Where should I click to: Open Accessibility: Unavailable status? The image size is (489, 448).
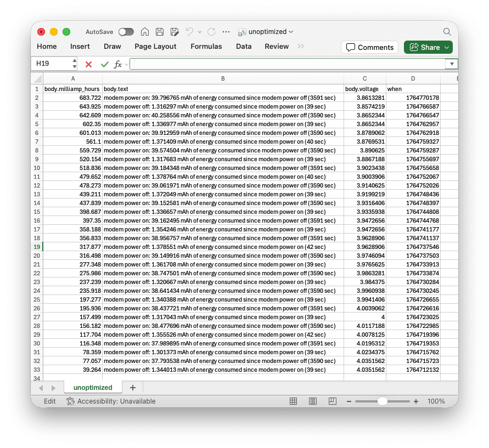pyautogui.click(x=111, y=401)
